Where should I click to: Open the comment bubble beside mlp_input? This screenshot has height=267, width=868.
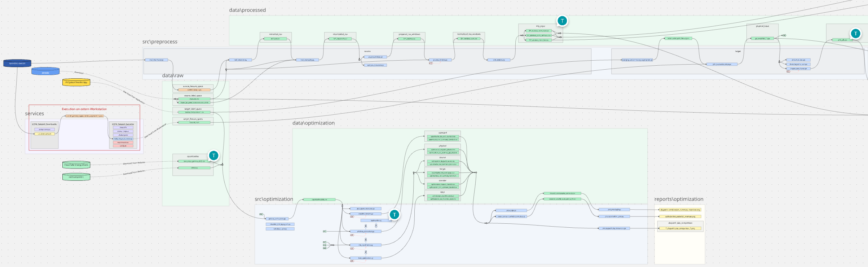coord(562,21)
